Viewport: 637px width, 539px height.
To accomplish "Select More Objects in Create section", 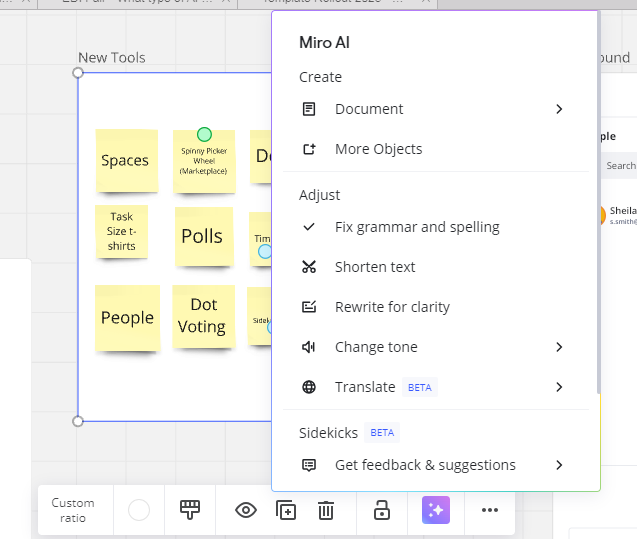I will [x=378, y=149].
